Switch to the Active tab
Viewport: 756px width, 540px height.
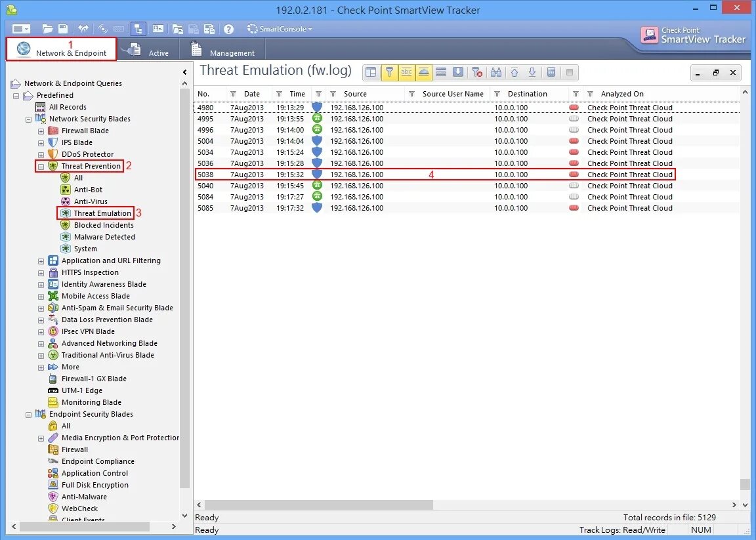148,50
